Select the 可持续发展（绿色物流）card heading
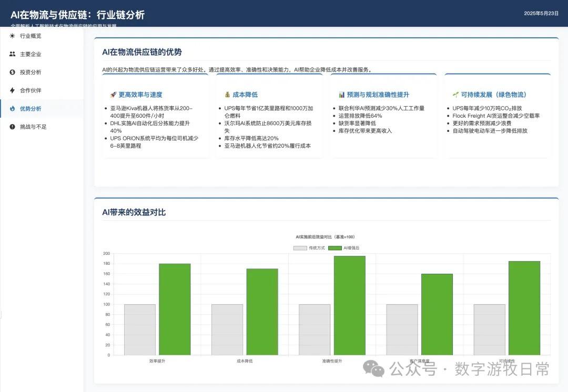 click(x=493, y=95)
